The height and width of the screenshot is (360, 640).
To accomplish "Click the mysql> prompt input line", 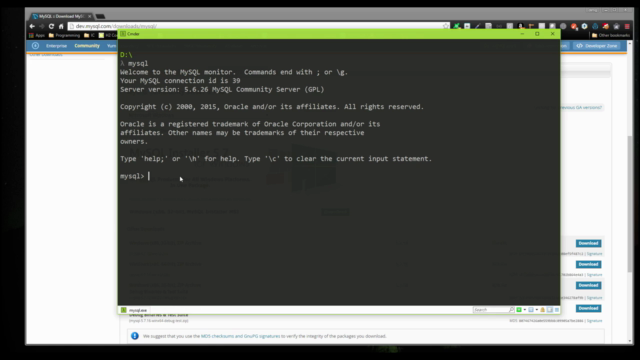I will point(339,176).
